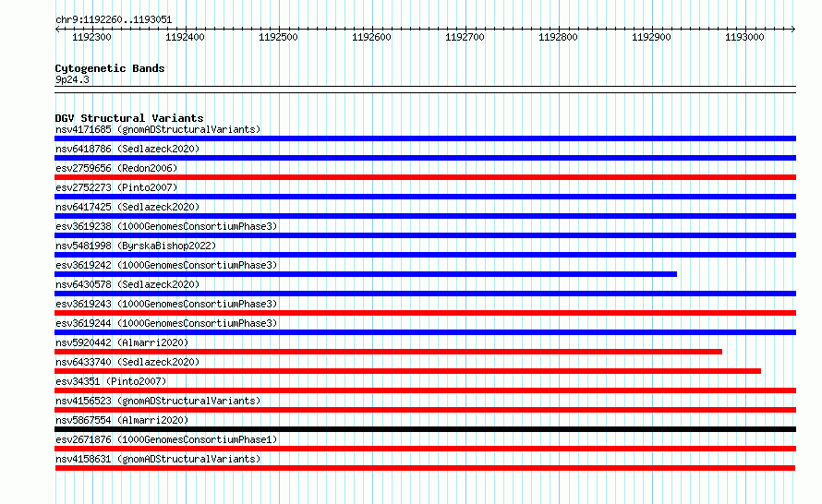Click esv2671876 1000Genomes Phase1 label
This screenshot has height=504, width=822.
166,439
